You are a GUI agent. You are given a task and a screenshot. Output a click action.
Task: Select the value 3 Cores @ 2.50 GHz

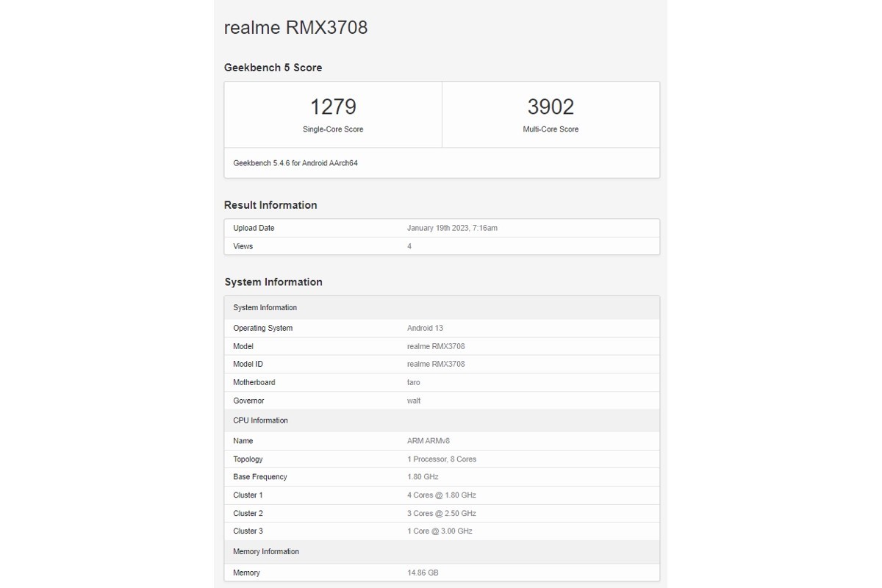point(442,514)
